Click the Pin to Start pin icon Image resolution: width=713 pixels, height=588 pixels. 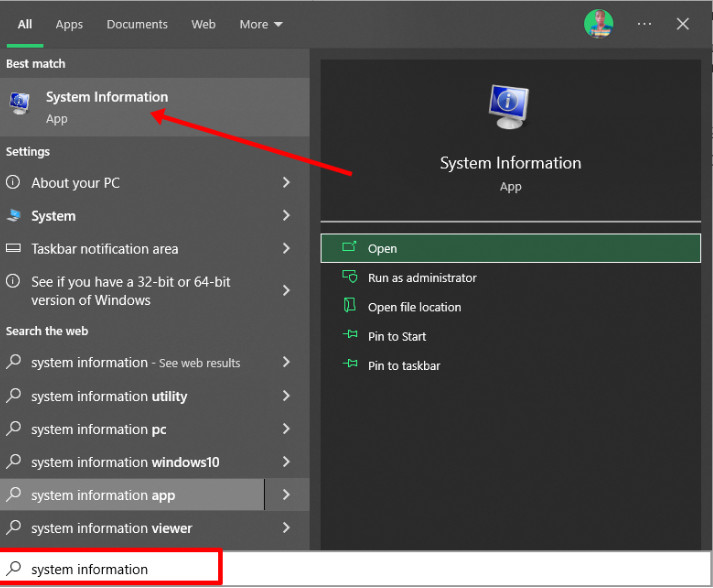pos(350,335)
